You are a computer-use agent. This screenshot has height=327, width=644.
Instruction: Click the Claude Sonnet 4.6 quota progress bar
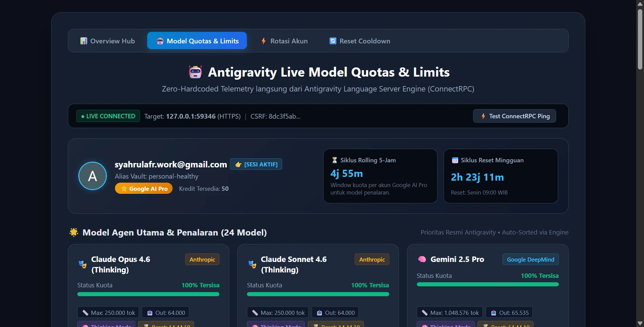(318, 294)
